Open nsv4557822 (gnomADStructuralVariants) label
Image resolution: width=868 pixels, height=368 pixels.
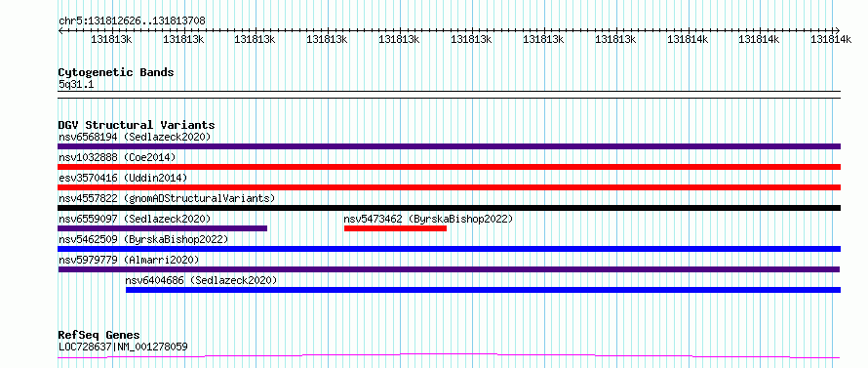167,198
